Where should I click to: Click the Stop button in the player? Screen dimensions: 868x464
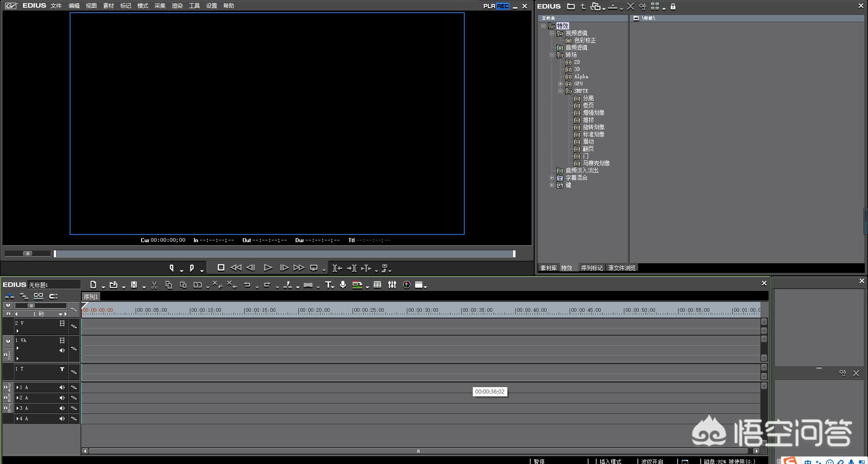point(221,267)
